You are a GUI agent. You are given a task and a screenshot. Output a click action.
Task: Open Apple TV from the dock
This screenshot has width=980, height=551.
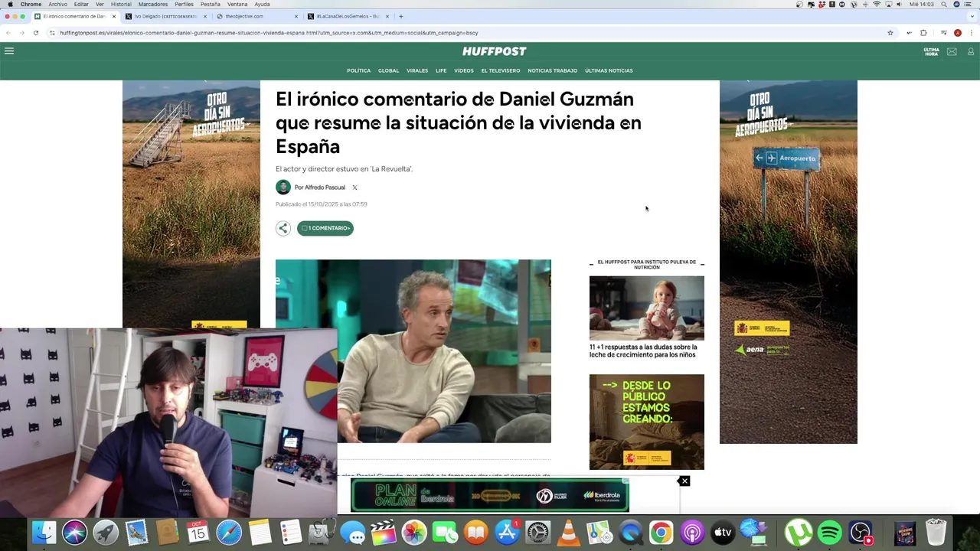pos(723,533)
